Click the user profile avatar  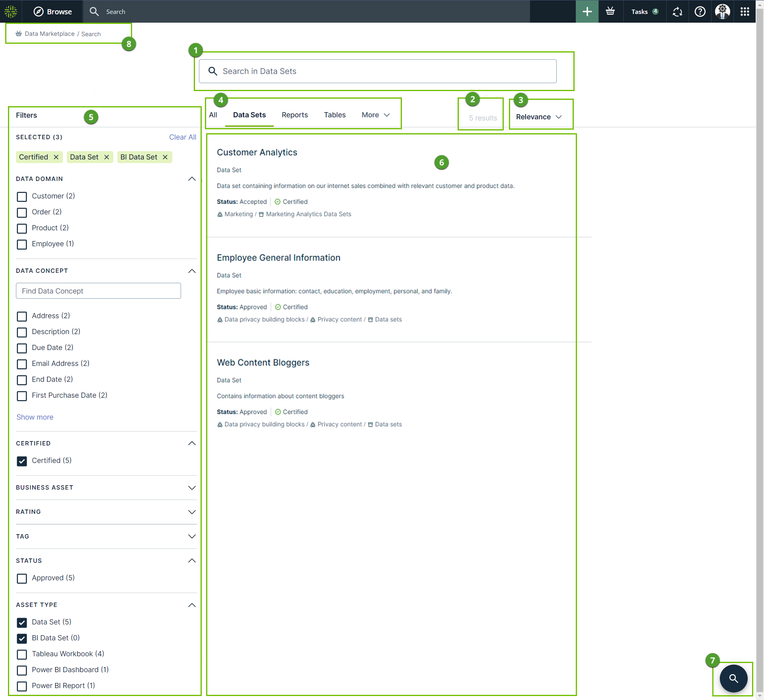click(722, 12)
